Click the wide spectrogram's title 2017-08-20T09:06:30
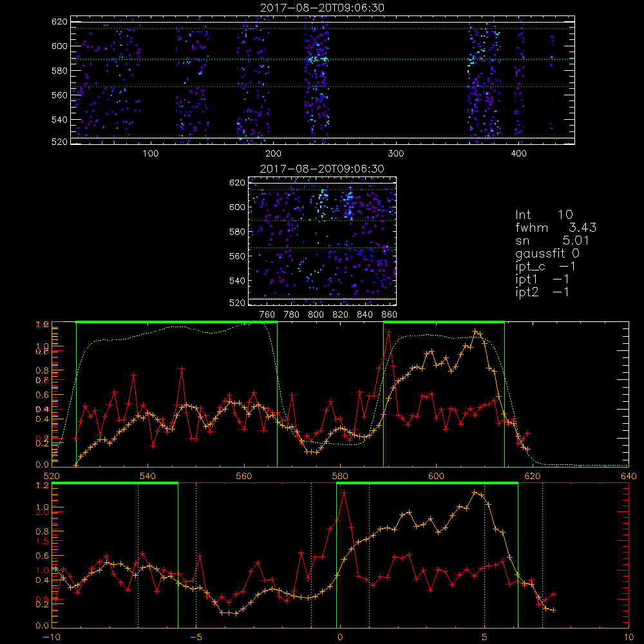The width and height of the screenshot is (644, 644). [323, 8]
